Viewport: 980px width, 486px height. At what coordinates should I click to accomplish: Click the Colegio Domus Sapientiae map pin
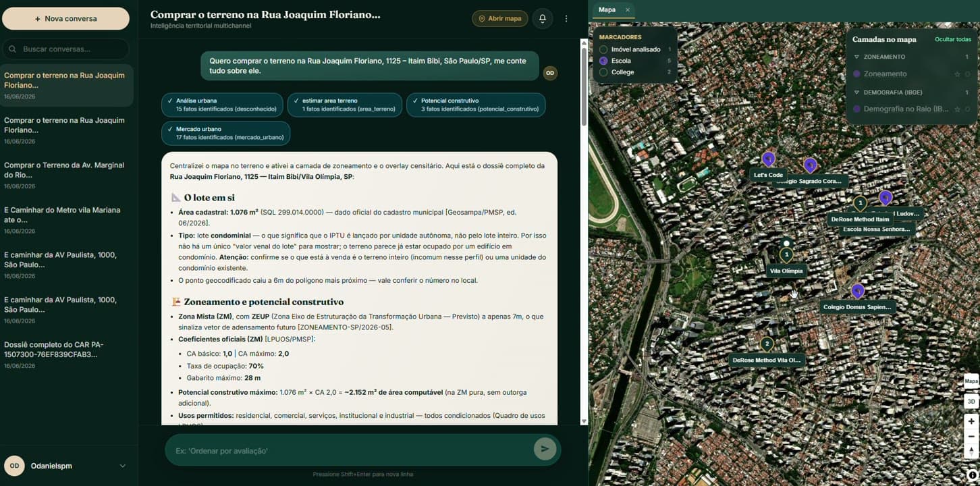click(x=858, y=291)
